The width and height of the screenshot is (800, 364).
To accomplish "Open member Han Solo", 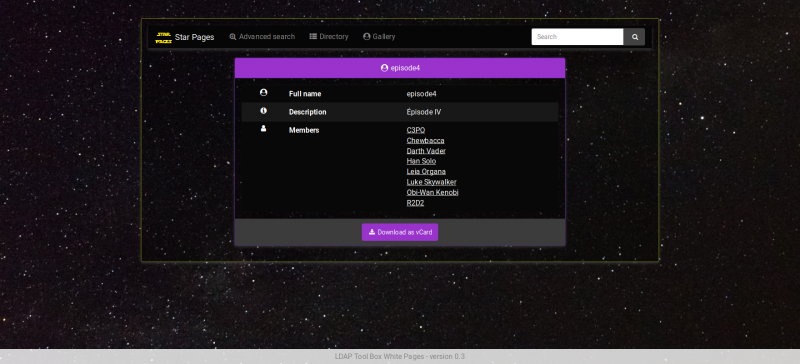I will point(421,161).
